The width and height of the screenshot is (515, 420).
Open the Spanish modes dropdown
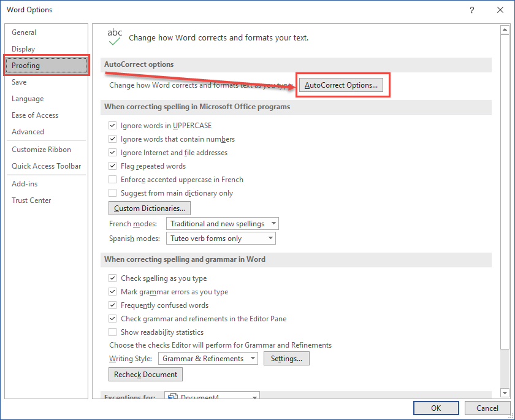tap(221, 239)
